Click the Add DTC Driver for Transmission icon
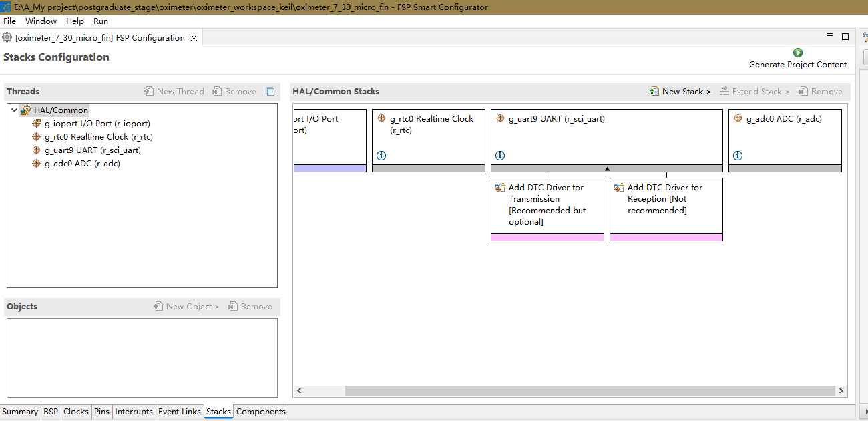 500,188
